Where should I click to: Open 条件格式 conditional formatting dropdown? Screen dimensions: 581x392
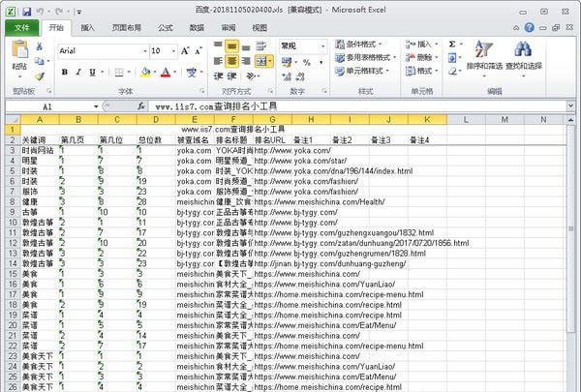[x=358, y=45]
